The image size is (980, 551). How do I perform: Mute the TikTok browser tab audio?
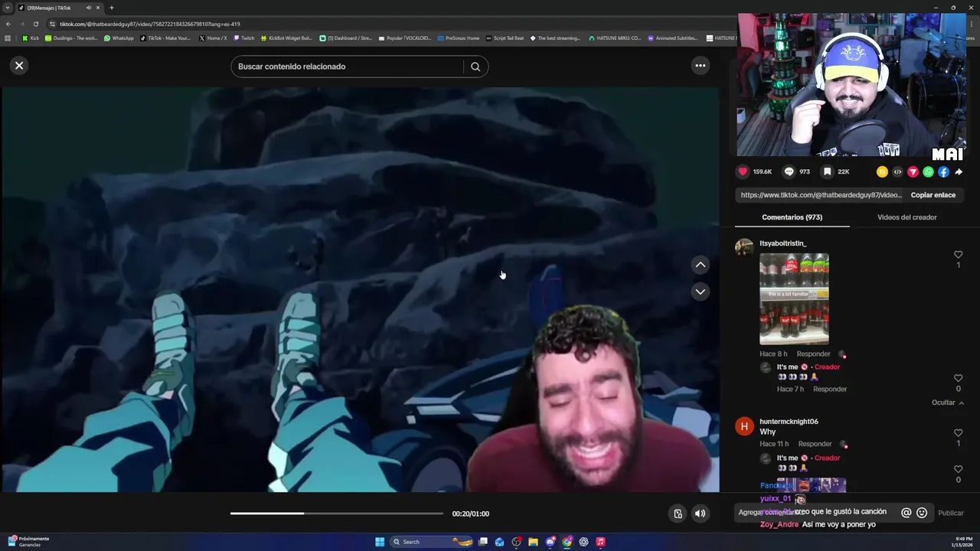pyautogui.click(x=89, y=8)
